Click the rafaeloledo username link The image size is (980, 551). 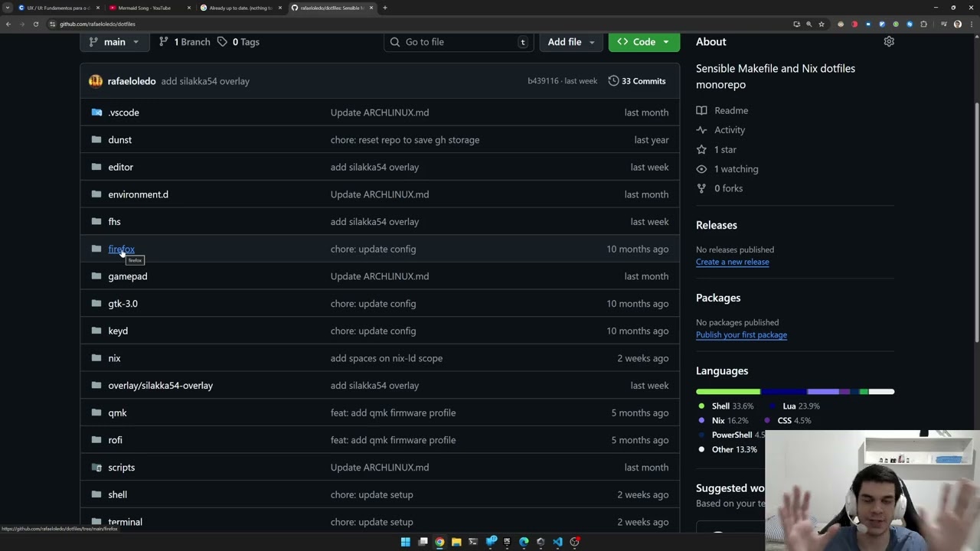[132, 81]
